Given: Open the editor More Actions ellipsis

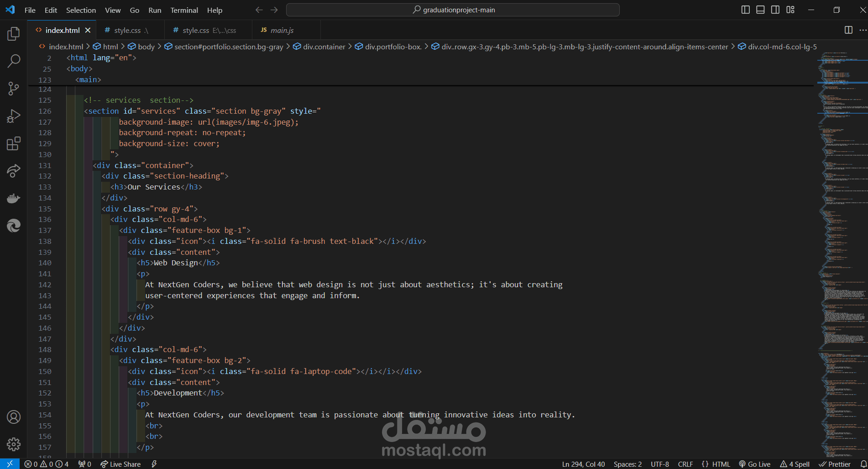Looking at the screenshot, I should click(863, 30).
